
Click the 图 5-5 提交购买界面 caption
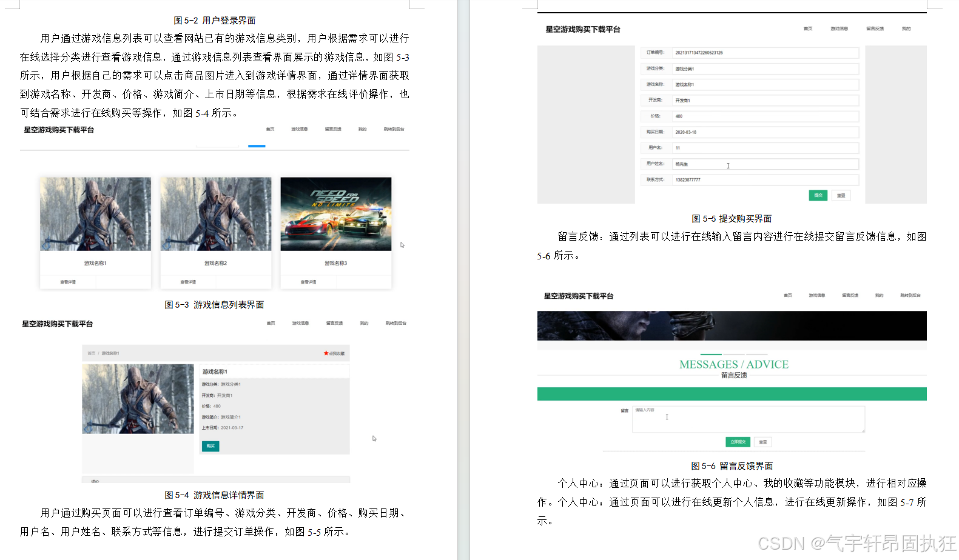click(732, 219)
